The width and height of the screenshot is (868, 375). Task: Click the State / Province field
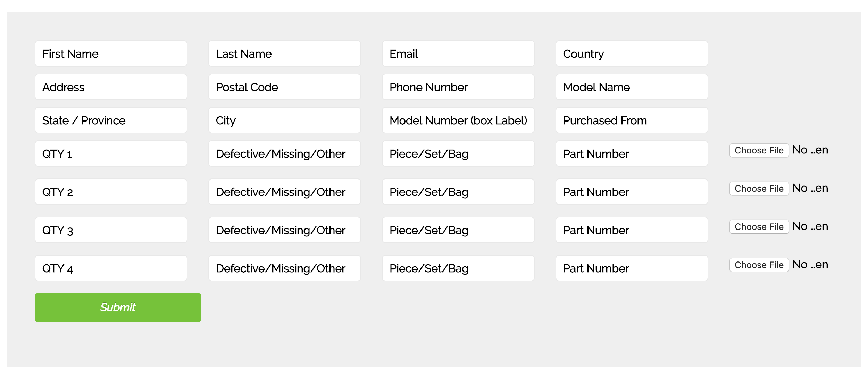[x=111, y=120]
